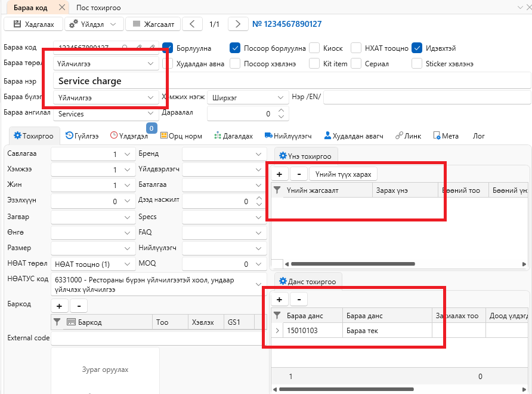The image size is (532, 394).
Task: Expand the Баталгаа dropdown
Action: pyautogui.click(x=258, y=185)
